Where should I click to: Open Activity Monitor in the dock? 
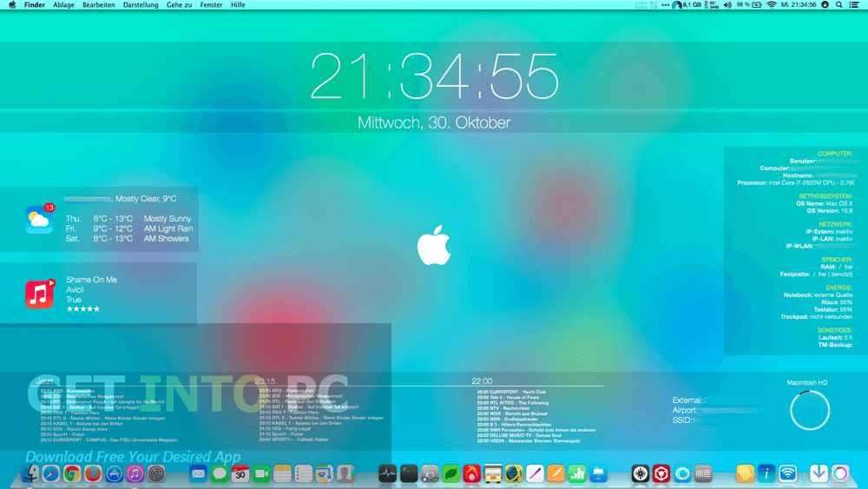coord(387,473)
